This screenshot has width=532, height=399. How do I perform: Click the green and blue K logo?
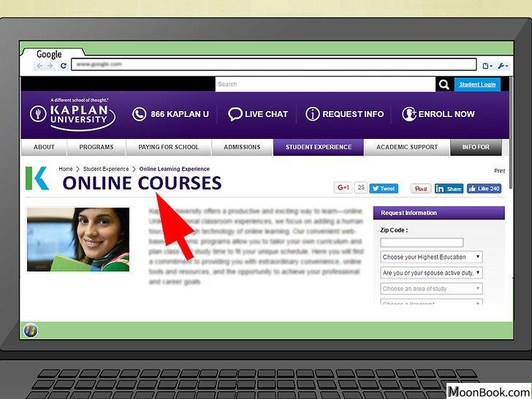coord(37,178)
